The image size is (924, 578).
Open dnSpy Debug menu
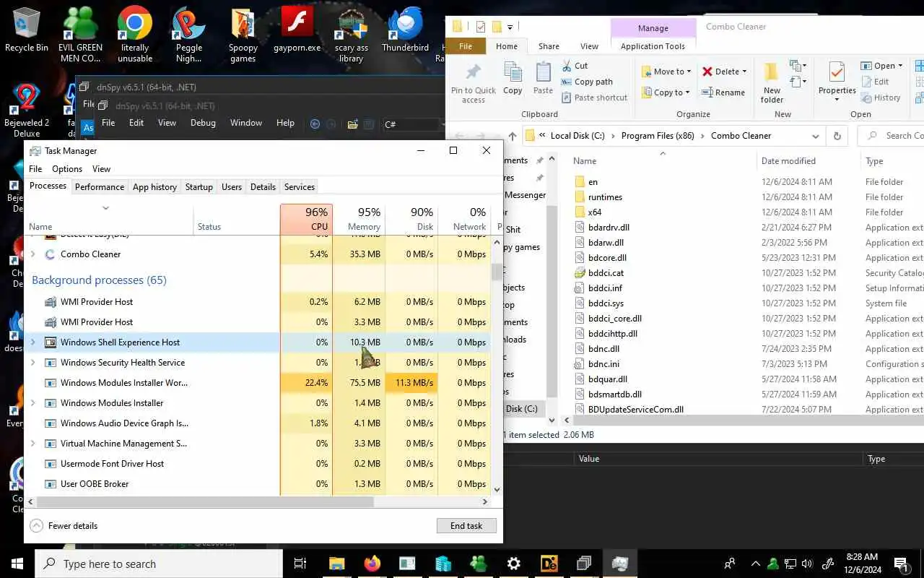(203, 123)
